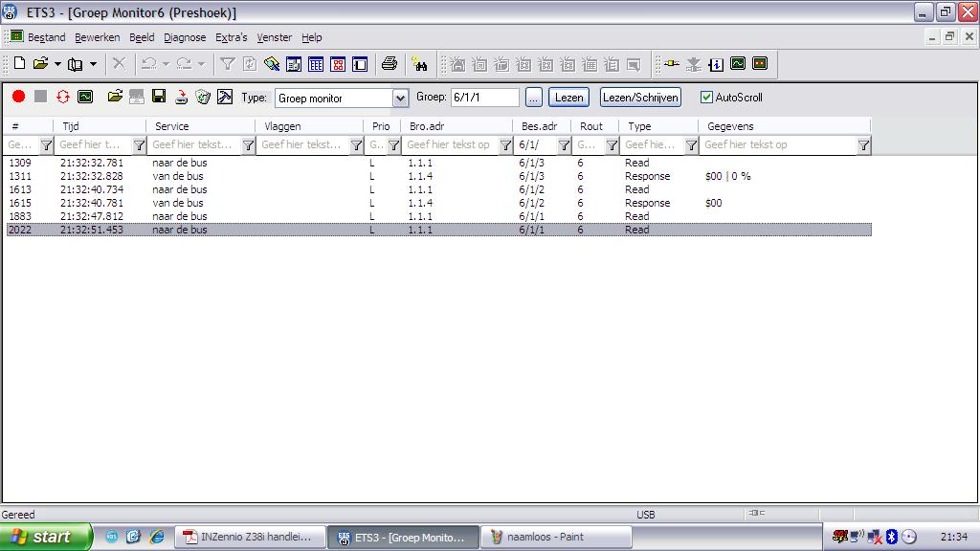Click the red record telegrams button
Viewport: 980px width, 551px height.
click(x=18, y=97)
